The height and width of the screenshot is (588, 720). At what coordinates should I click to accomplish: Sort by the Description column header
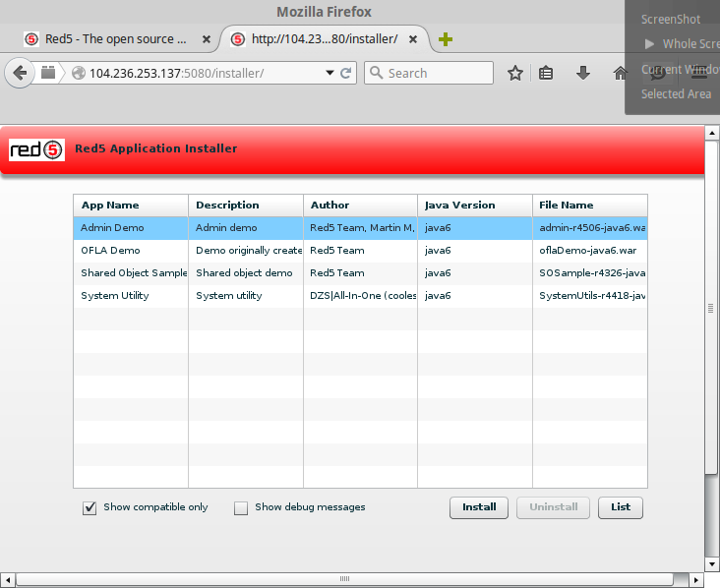246,206
